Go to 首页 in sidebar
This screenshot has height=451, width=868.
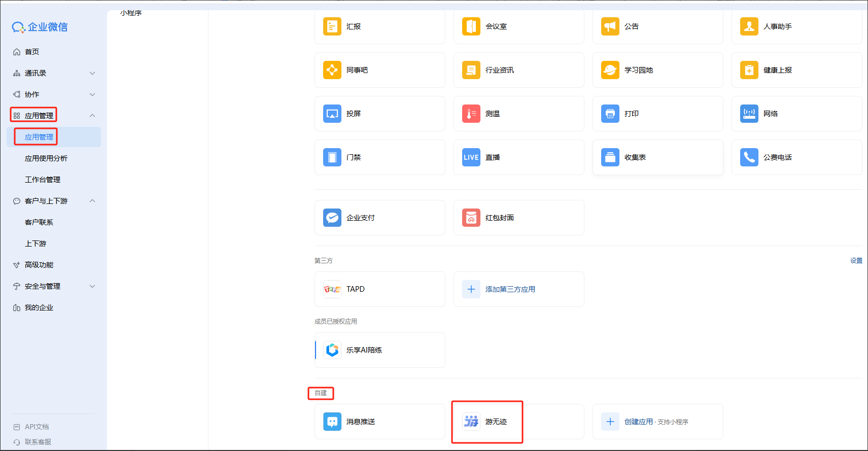pyautogui.click(x=31, y=52)
